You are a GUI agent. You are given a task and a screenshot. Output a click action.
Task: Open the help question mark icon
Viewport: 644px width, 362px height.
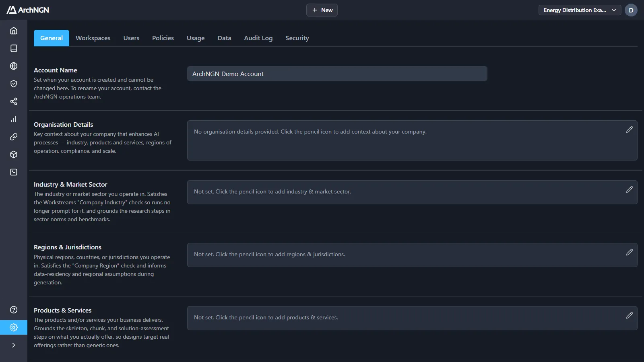point(14,310)
